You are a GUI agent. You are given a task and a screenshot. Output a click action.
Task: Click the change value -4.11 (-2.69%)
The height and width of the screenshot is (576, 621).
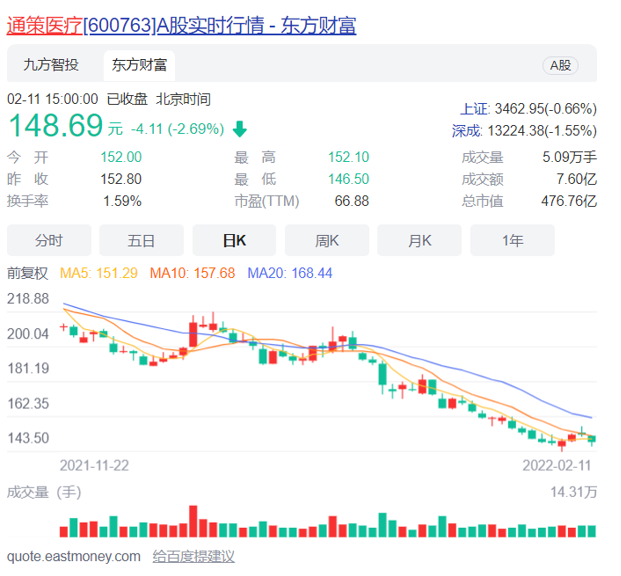177,129
